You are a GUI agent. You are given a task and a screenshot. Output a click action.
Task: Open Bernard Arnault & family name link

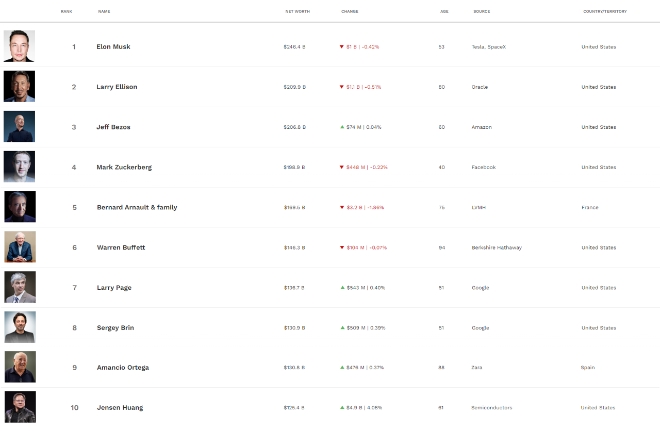137,207
